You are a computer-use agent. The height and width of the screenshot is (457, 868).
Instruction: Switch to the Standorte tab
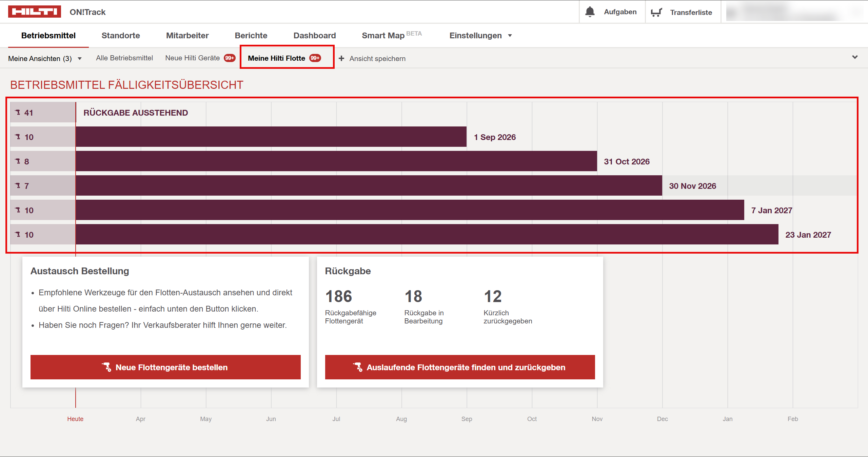click(x=121, y=36)
